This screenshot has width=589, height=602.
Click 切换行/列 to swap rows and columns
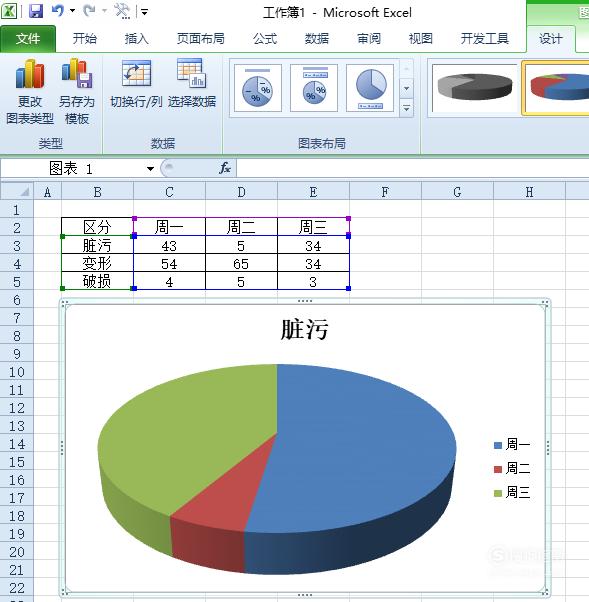(x=136, y=84)
